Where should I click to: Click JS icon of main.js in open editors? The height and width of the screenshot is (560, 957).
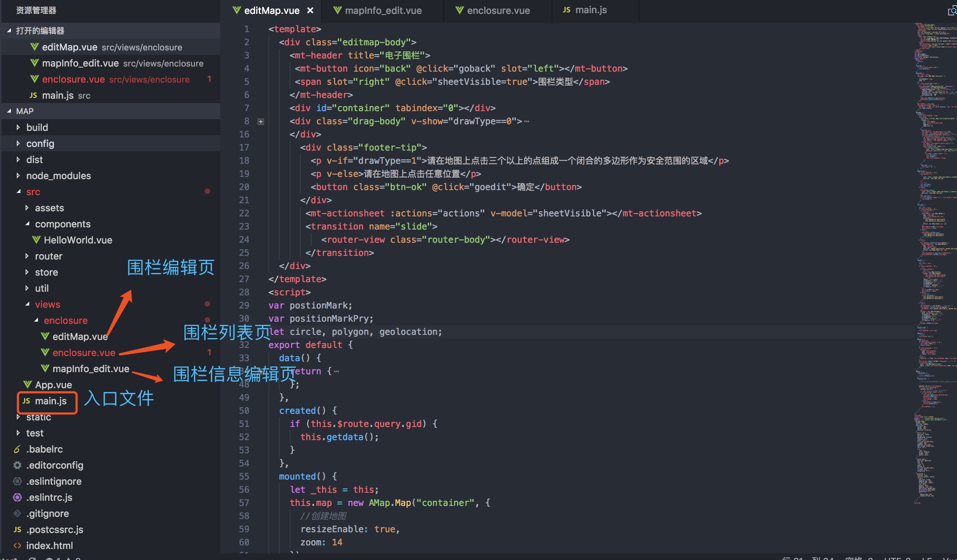click(33, 95)
